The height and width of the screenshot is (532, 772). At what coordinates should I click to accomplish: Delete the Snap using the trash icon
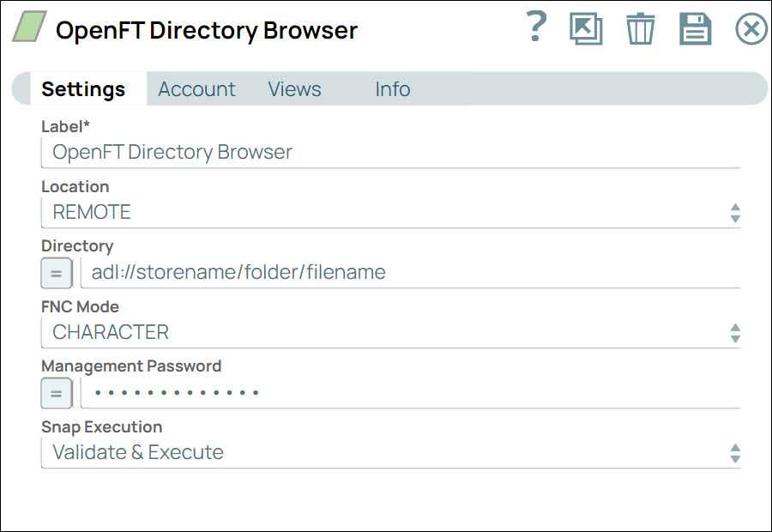coord(641,28)
